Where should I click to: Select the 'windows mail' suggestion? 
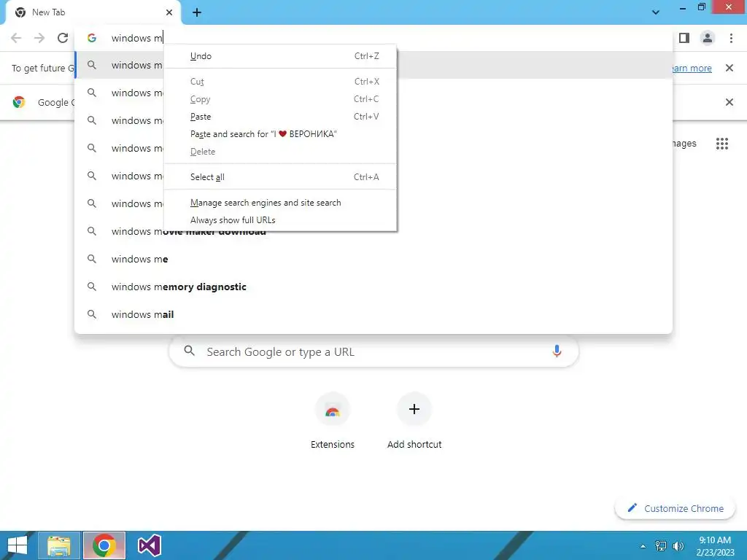pos(373,314)
